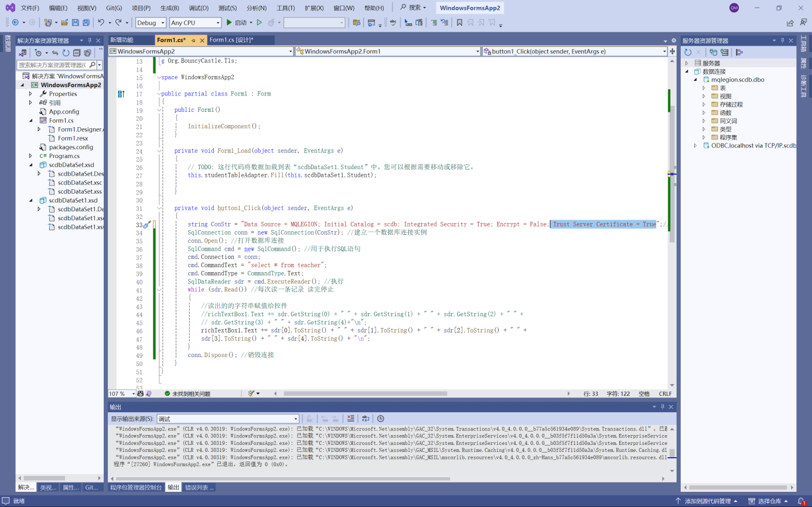Open the 文件(F) menu
Viewport: 812px width, 507px height.
tap(30, 8)
